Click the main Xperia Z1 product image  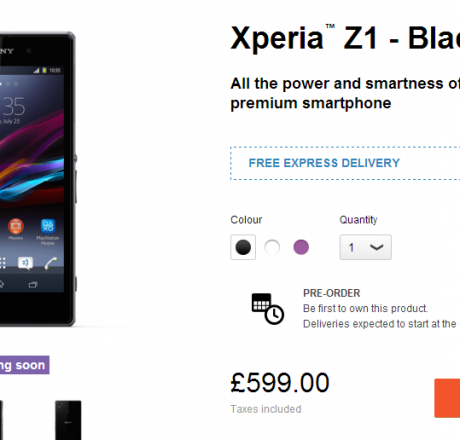[37, 179]
